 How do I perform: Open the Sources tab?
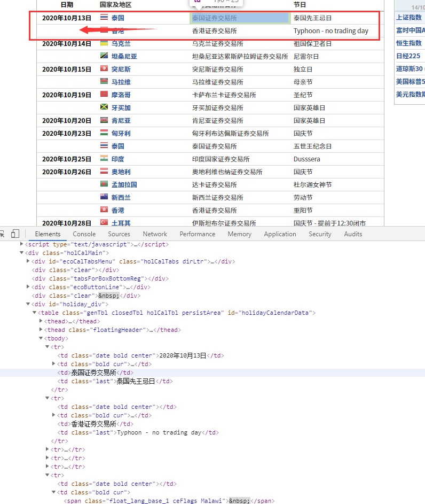click(119, 234)
